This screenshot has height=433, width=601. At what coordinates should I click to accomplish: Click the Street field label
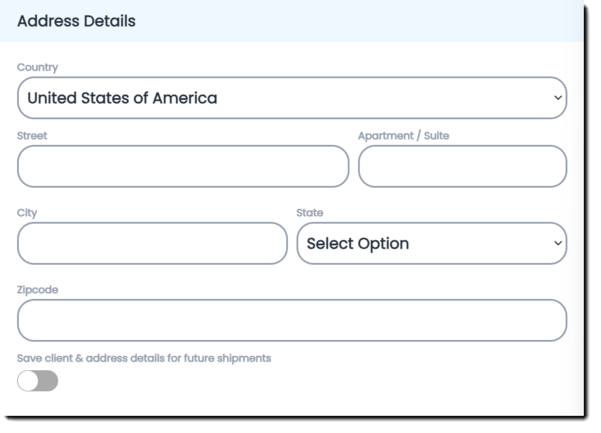(x=32, y=135)
